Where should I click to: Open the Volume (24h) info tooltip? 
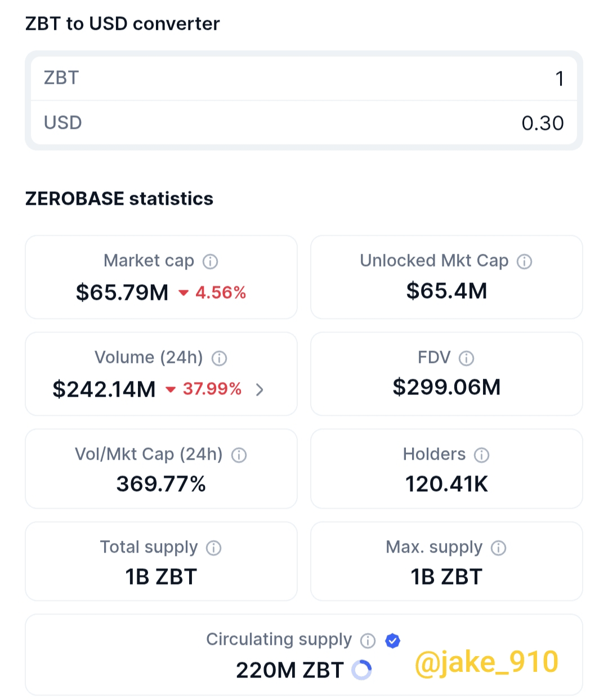point(219,358)
